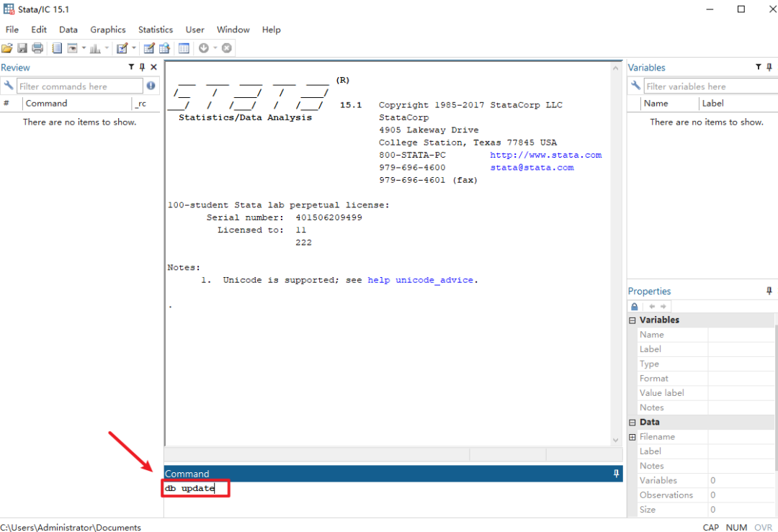Open the Variables Manager toolbar icon
This screenshot has width=778, height=532.
click(184, 48)
